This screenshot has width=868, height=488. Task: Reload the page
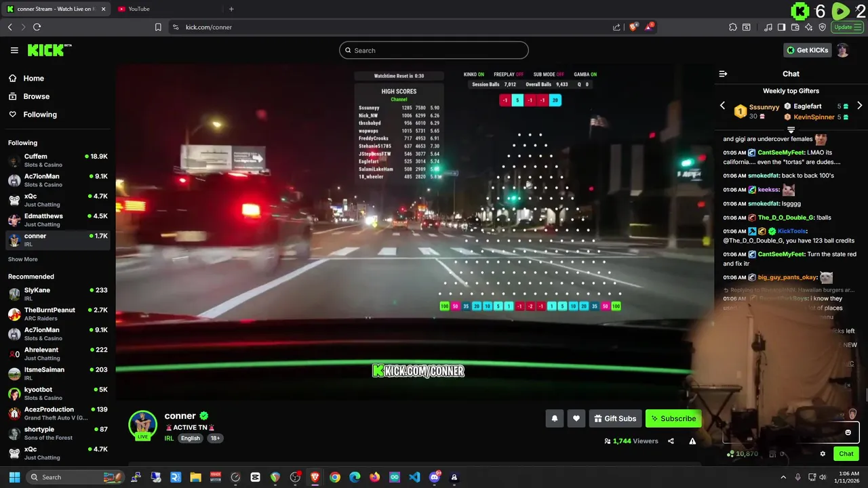[37, 27]
